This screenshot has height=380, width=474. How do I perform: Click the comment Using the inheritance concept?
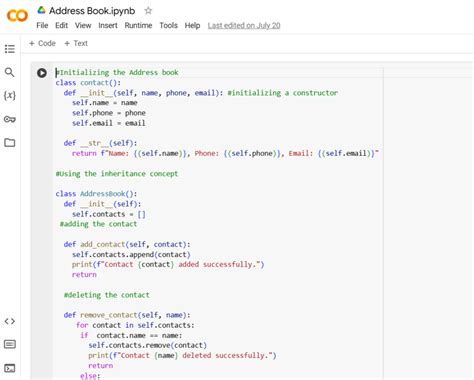point(117,174)
